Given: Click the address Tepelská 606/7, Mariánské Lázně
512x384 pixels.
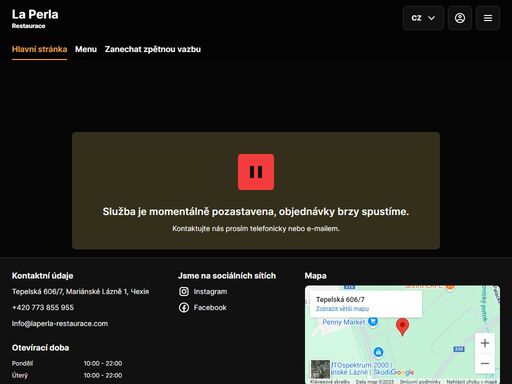Looking at the screenshot, I should click(80, 292).
